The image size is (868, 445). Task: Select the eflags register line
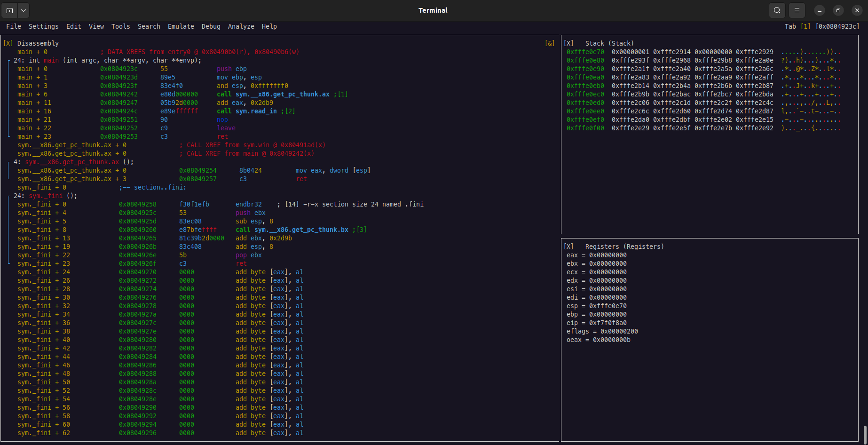pyautogui.click(x=602, y=331)
